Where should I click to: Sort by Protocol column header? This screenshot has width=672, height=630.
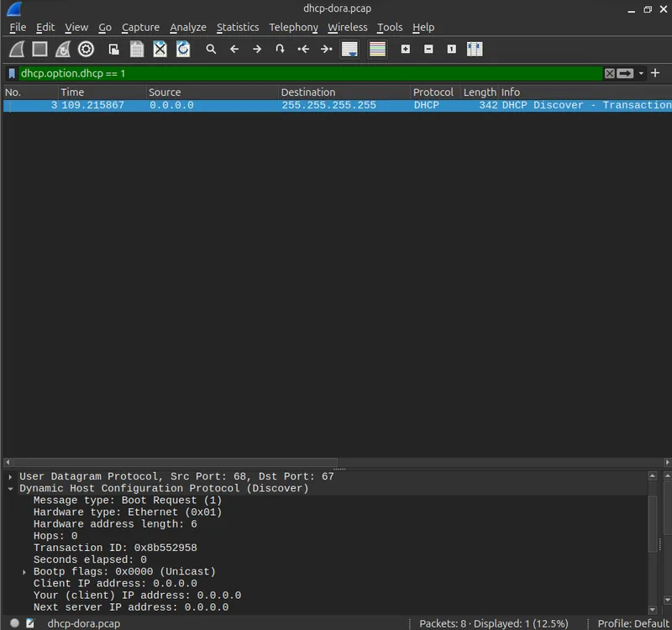pyautogui.click(x=435, y=92)
